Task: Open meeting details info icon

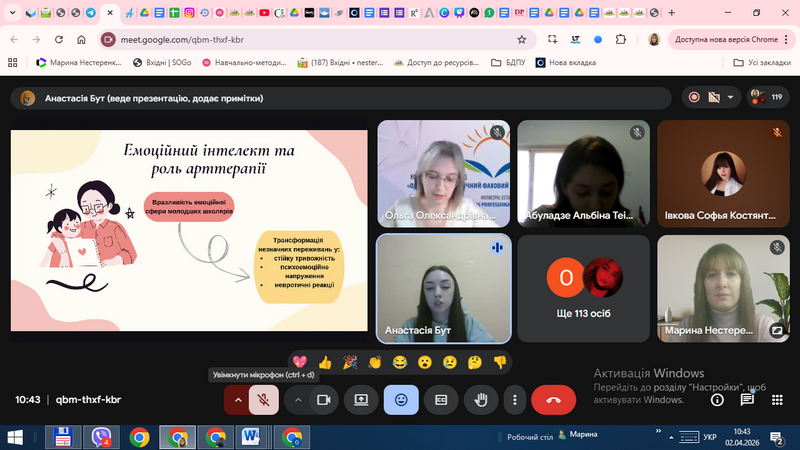Action: pyautogui.click(x=717, y=399)
